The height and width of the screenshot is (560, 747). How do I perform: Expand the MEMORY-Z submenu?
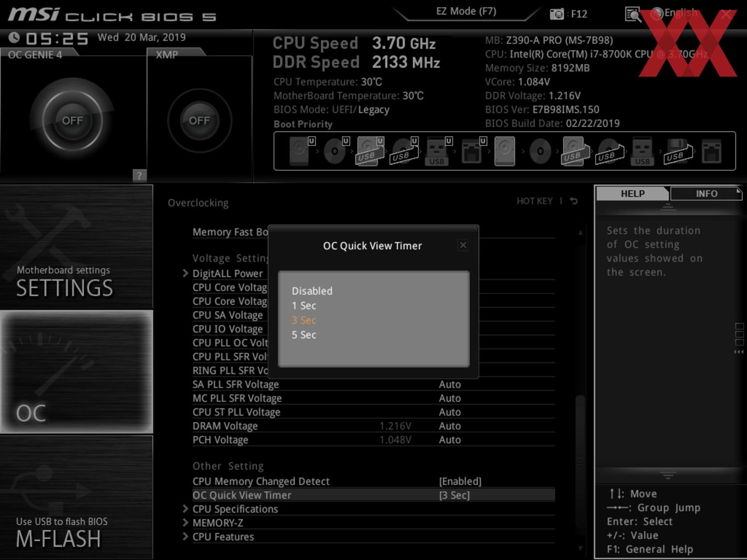pos(218,523)
